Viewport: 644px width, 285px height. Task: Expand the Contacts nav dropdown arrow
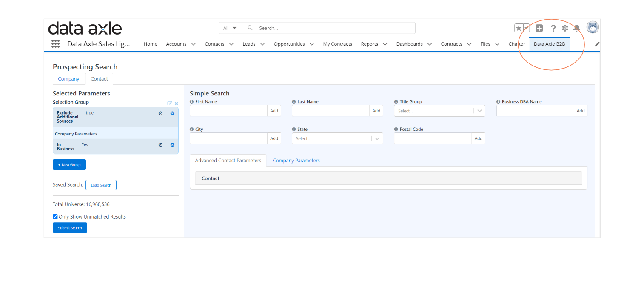231,44
